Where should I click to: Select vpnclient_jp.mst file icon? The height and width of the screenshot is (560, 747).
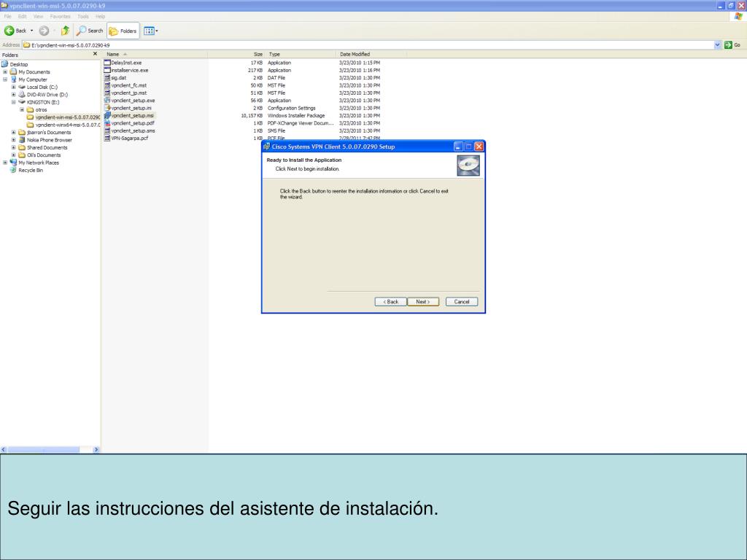(107, 93)
